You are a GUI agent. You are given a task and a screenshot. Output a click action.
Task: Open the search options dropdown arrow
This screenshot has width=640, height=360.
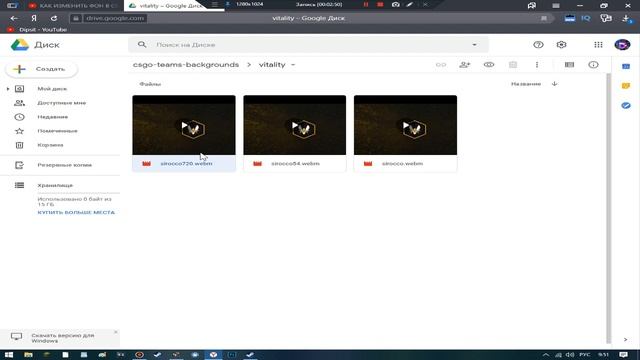point(474,44)
